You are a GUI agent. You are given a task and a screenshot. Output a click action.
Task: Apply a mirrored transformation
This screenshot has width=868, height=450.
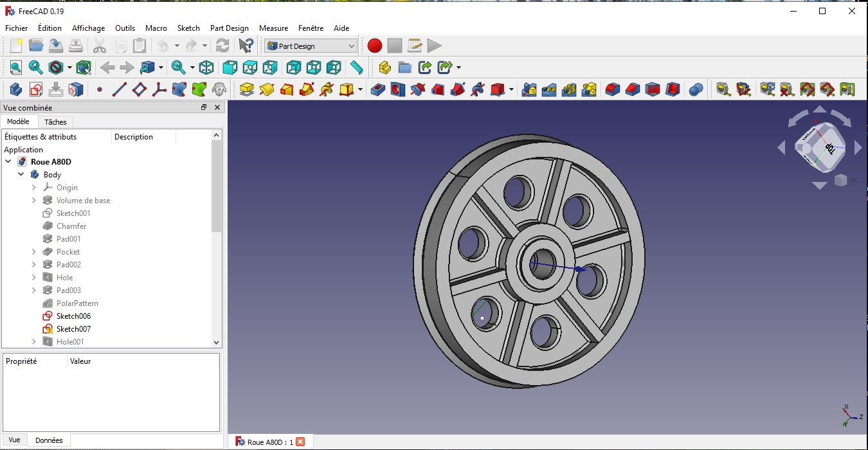529,89
